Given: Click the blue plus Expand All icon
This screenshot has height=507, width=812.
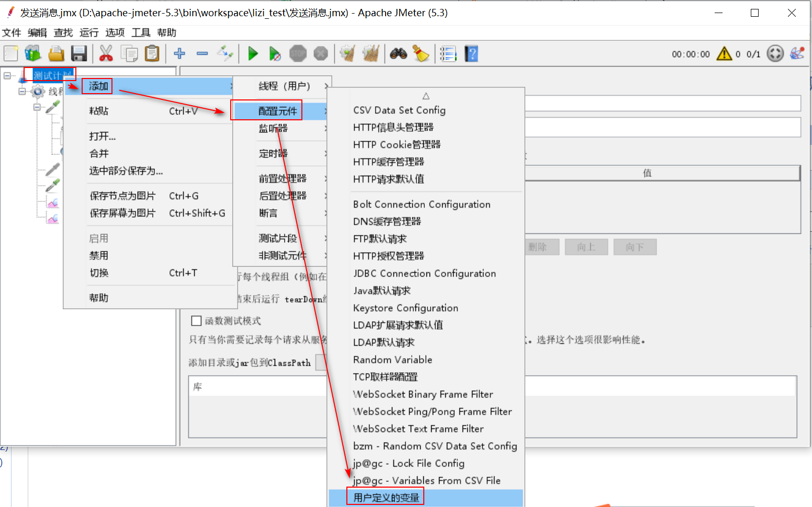Looking at the screenshot, I should [x=179, y=53].
